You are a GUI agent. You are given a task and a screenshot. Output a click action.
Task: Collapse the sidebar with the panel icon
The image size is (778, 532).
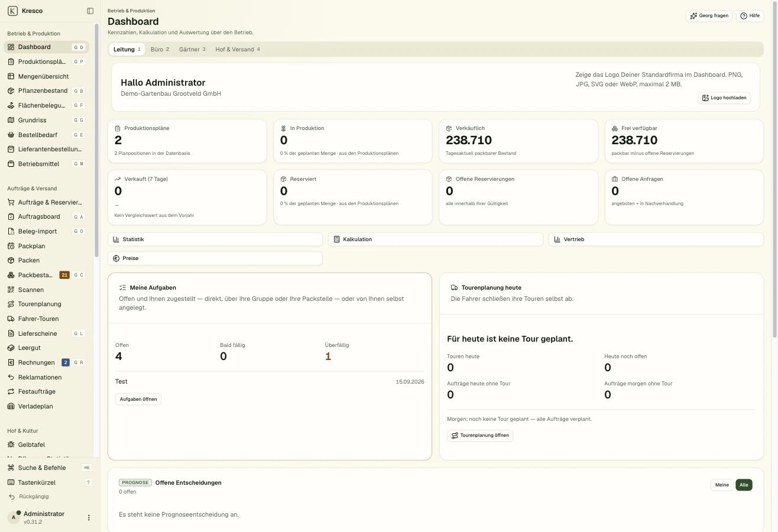point(90,11)
